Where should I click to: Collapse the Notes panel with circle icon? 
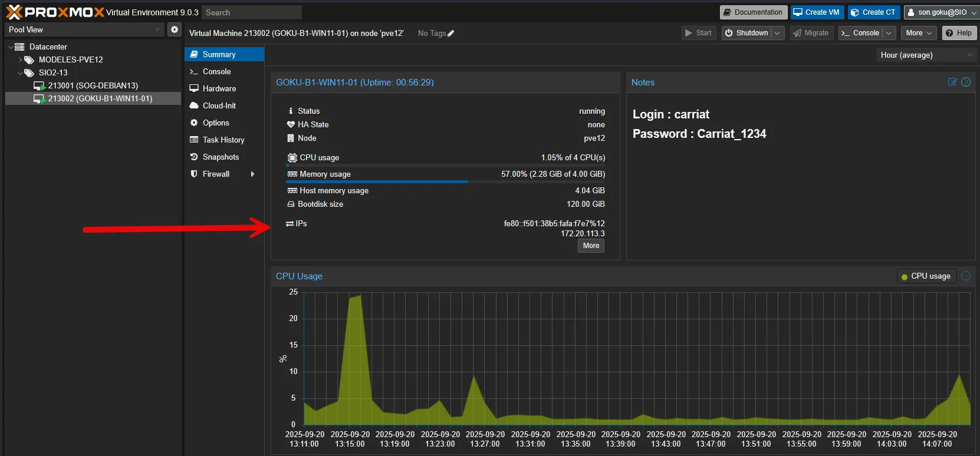(x=966, y=82)
